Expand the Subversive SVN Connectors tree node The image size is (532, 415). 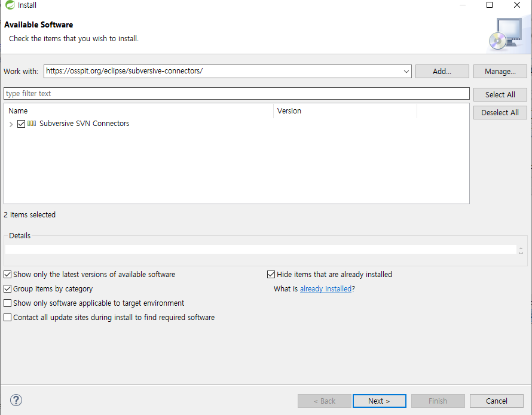(11, 124)
